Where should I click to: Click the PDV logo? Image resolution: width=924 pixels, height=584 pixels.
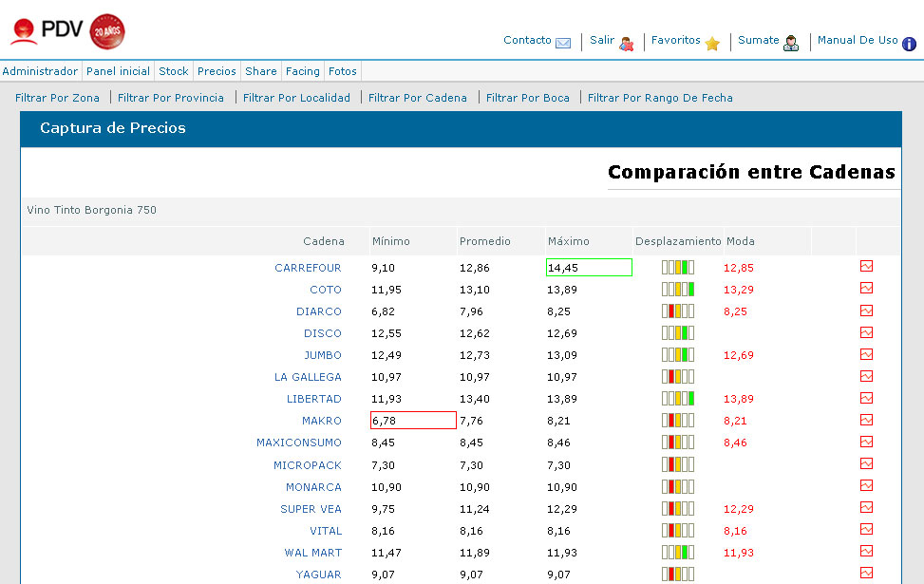click(46, 30)
